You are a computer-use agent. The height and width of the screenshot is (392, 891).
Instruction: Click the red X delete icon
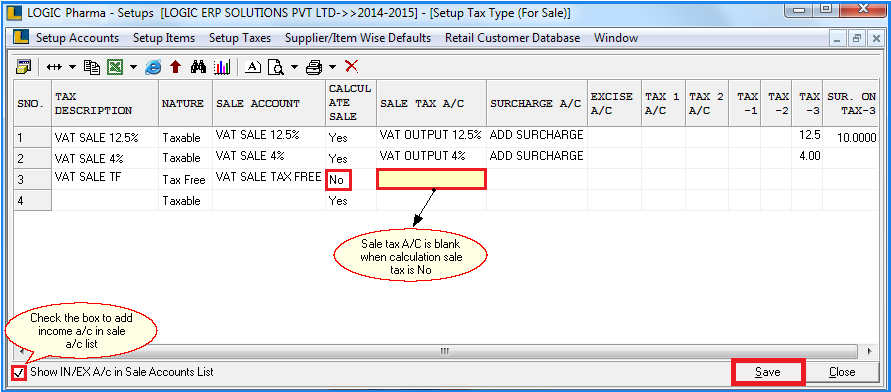tap(352, 66)
